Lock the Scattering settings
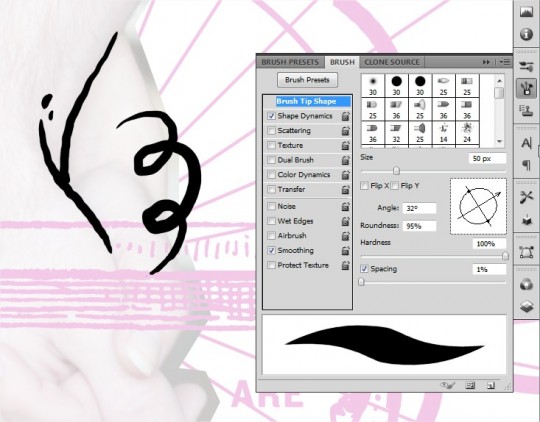Screen dimensions: 540x422 (x=345, y=131)
